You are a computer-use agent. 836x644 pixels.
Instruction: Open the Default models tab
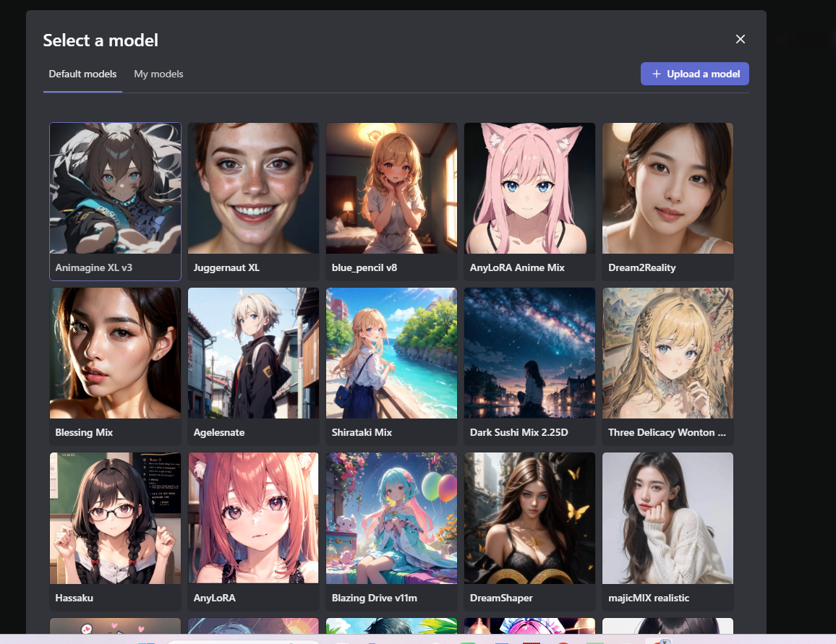click(82, 73)
